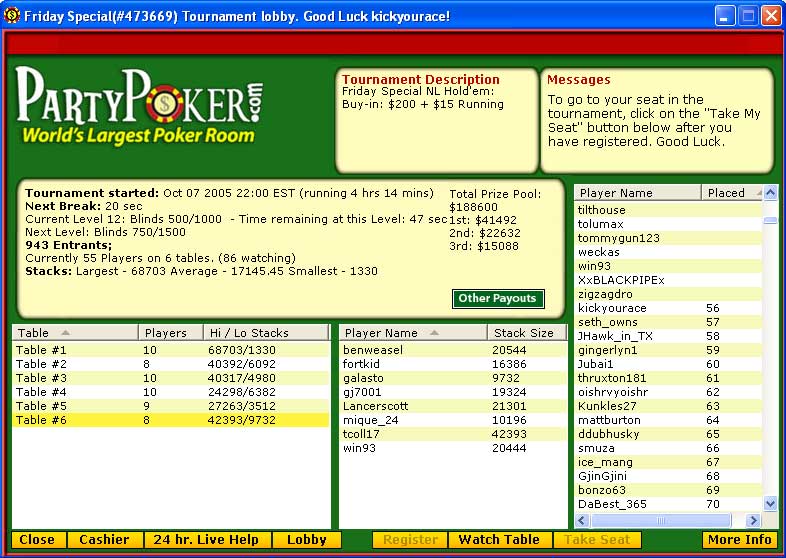This screenshot has width=786, height=558.
Task: Open the Cashier
Action: click(x=105, y=540)
